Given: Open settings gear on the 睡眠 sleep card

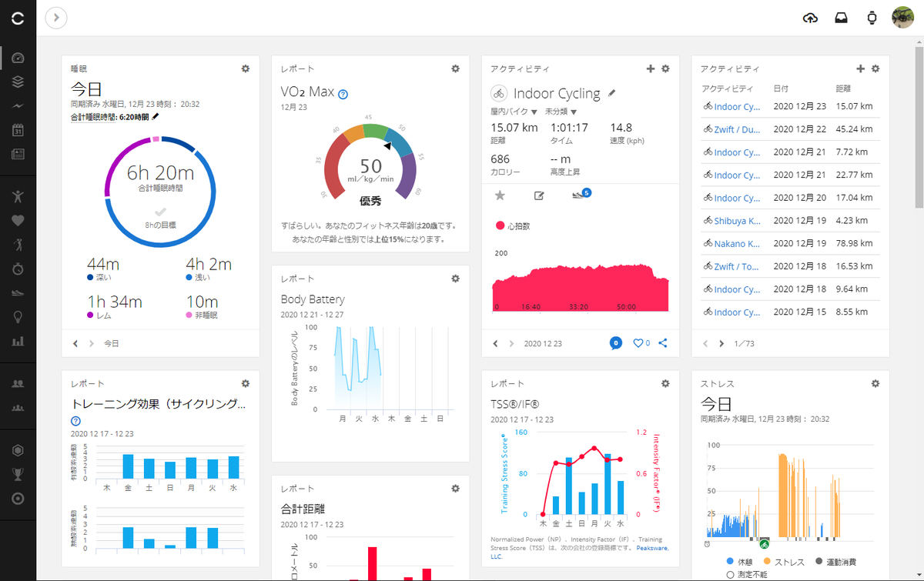Looking at the screenshot, I should pos(246,68).
